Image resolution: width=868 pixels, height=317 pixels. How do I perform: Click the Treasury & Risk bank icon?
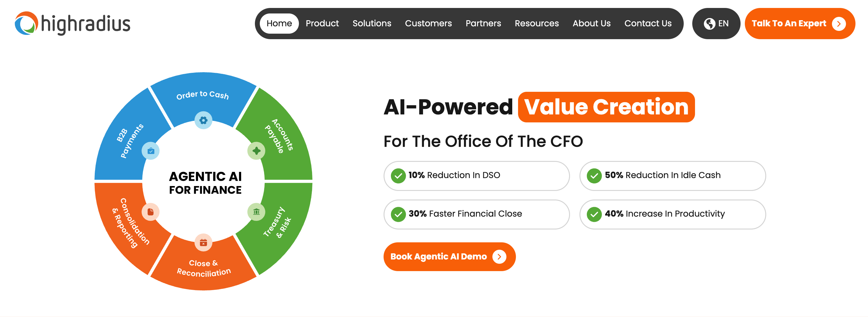[x=256, y=212]
